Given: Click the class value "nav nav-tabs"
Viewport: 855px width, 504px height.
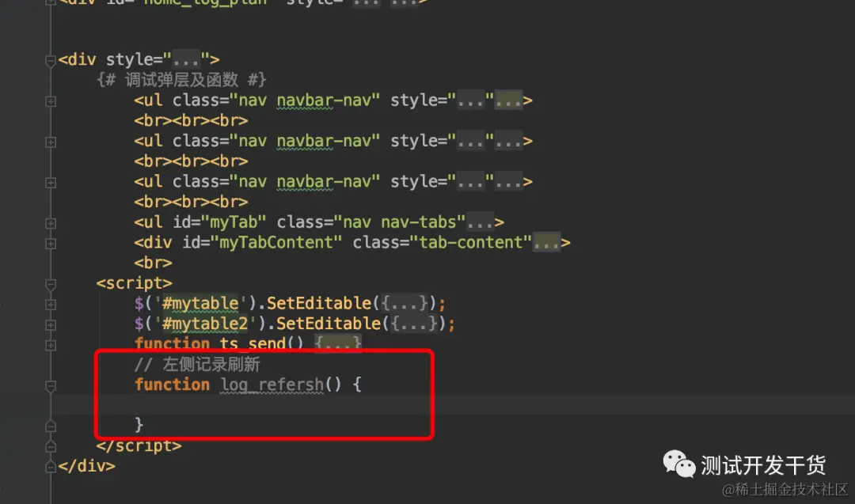Looking at the screenshot, I should coord(400,222).
